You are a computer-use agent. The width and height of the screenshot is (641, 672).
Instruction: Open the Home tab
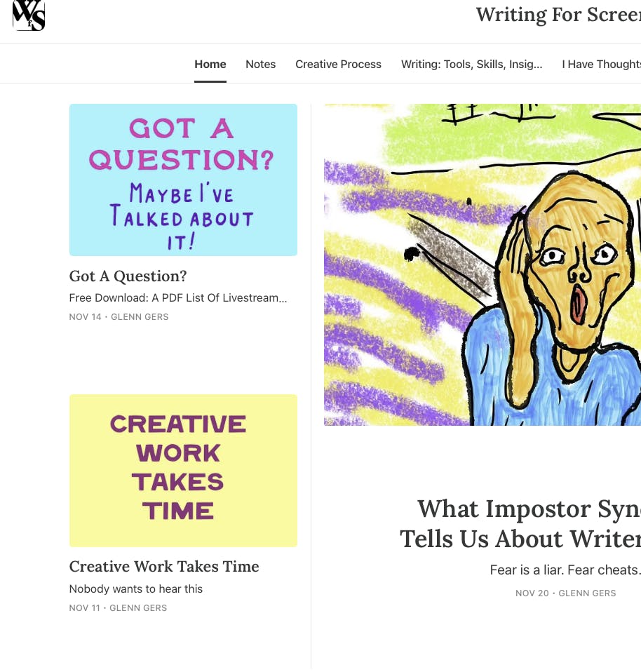coord(210,65)
